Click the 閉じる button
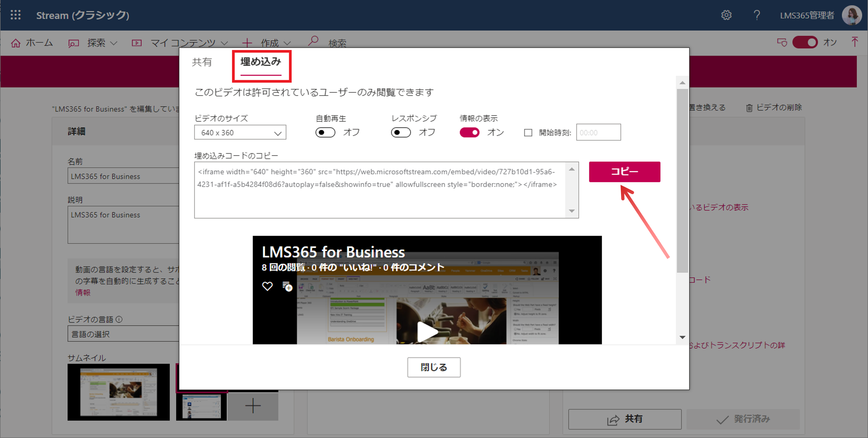 point(434,367)
